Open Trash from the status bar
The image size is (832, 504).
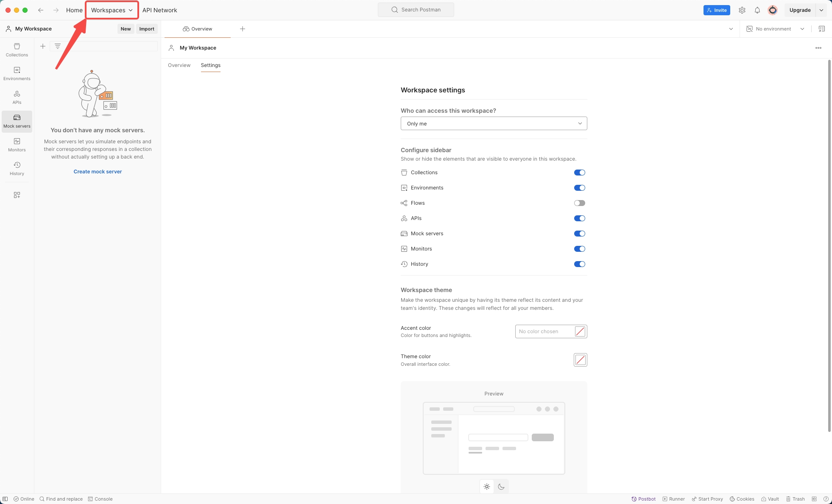pyautogui.click(x=796, y=499)
